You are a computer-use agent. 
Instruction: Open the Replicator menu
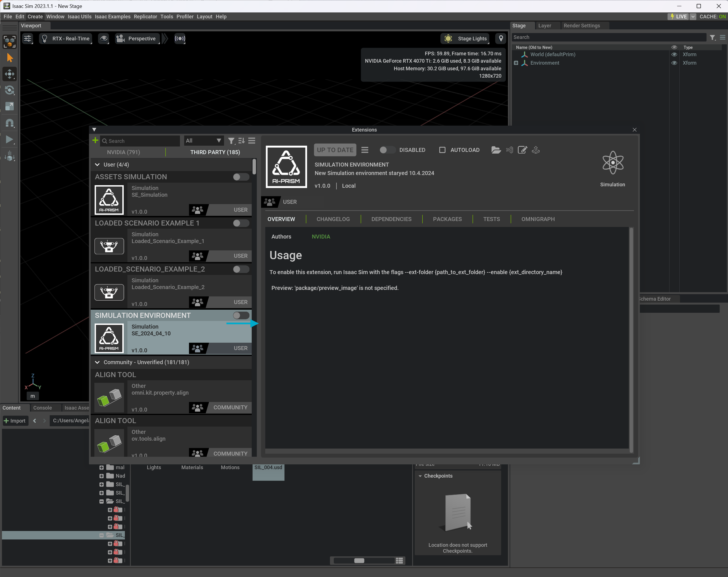click(145, 17)
